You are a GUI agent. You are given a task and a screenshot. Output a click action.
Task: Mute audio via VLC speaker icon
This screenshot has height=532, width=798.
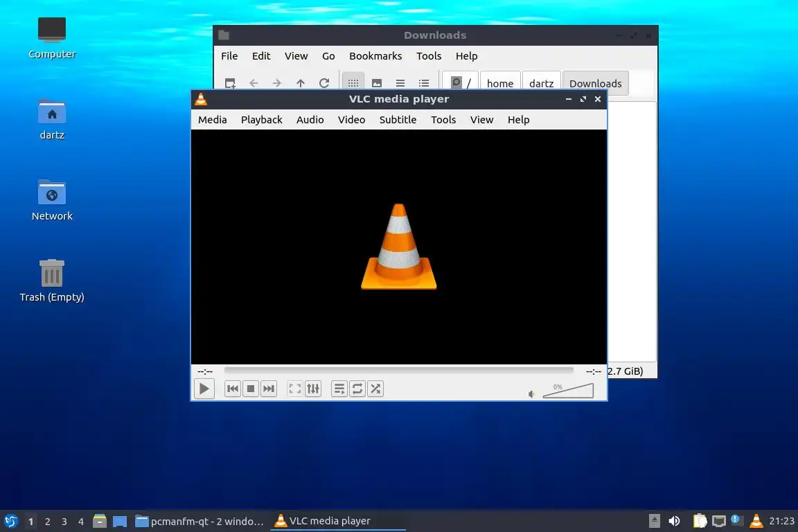(531, 394)
